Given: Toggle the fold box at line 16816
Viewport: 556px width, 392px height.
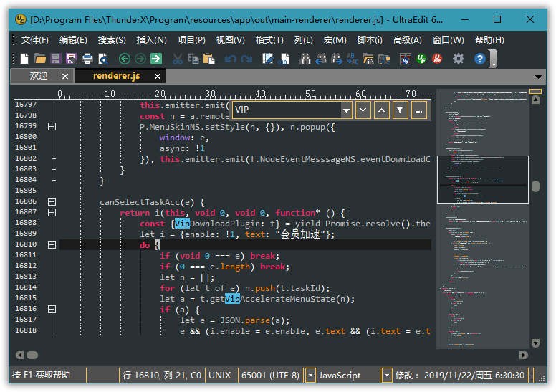Looking at the screenshot, I should 52,309.
